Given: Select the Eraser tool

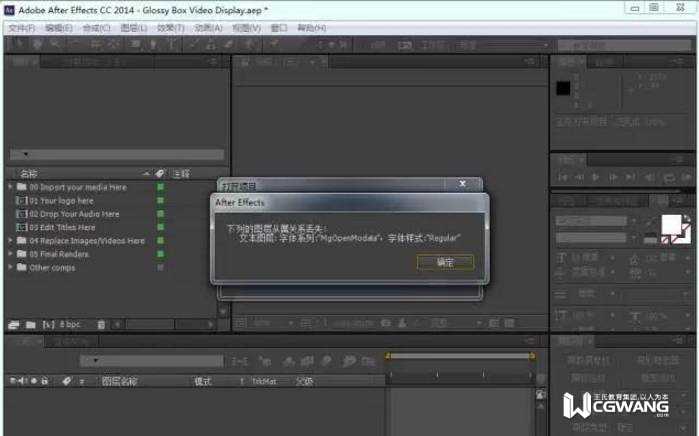Looking at the screenshot, I should pos(230,44).
